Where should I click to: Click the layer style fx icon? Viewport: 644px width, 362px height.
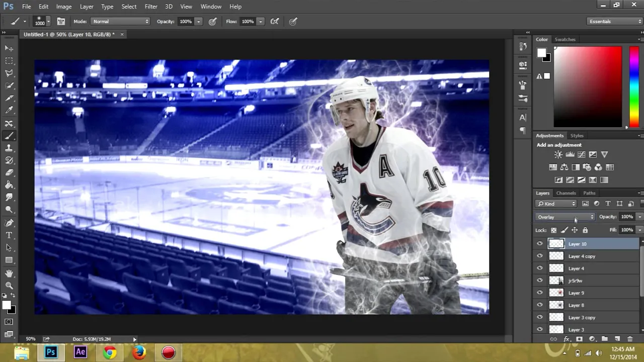(x=567, y=339)
